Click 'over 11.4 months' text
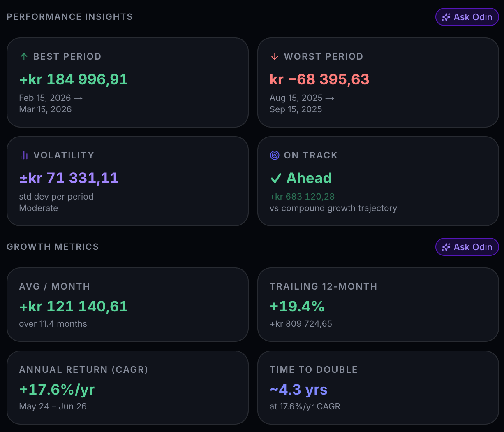The height and width of the screenshot is (432, 504). pos(53,324)
